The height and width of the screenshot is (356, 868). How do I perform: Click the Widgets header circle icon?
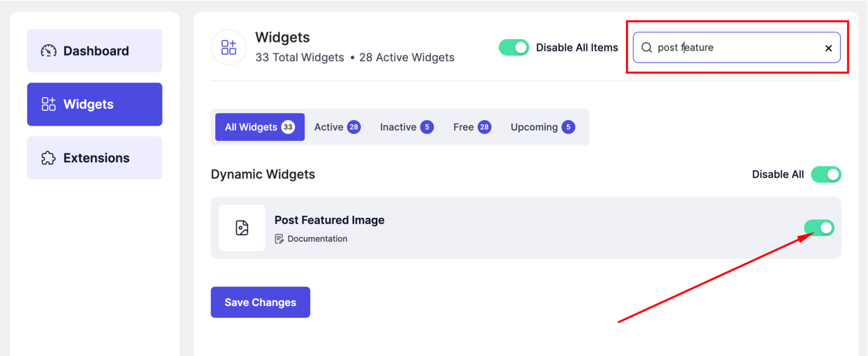click(229, 47)
